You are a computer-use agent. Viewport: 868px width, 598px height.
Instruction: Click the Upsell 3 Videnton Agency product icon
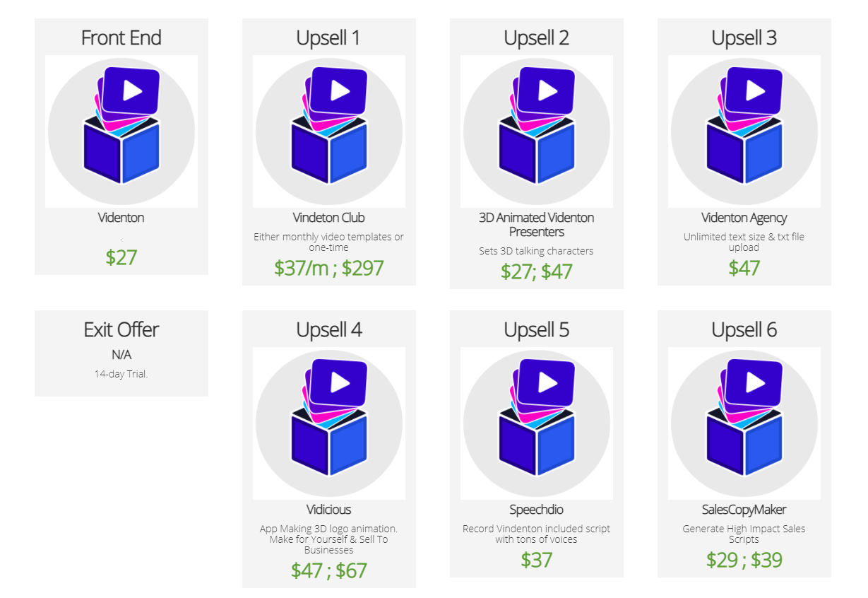(x=744, y=131)
